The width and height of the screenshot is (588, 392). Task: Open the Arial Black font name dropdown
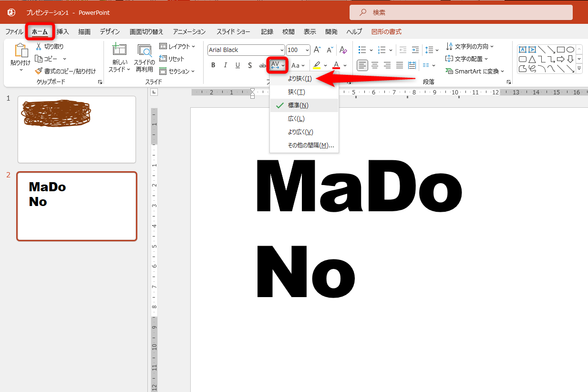[x=281, y=50]
